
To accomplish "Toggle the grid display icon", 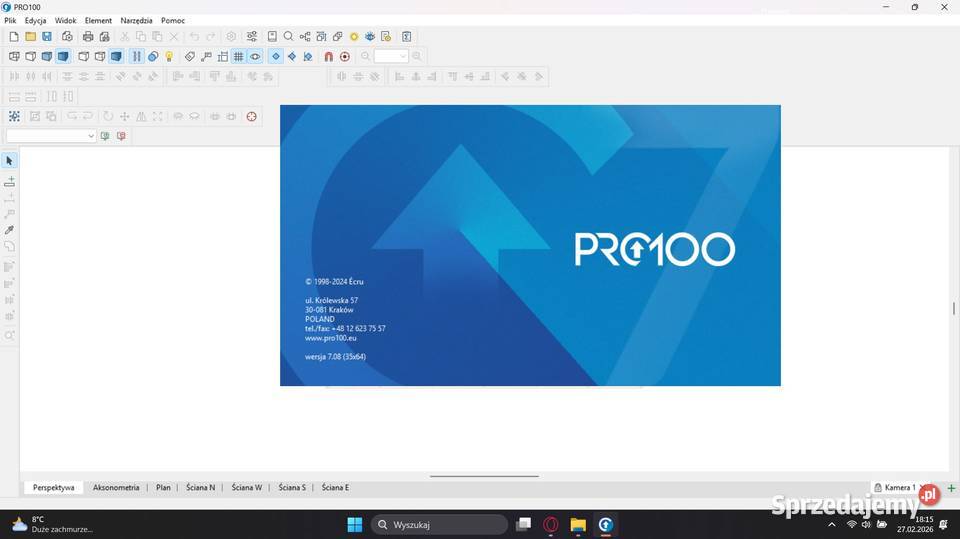I will 239,56.
